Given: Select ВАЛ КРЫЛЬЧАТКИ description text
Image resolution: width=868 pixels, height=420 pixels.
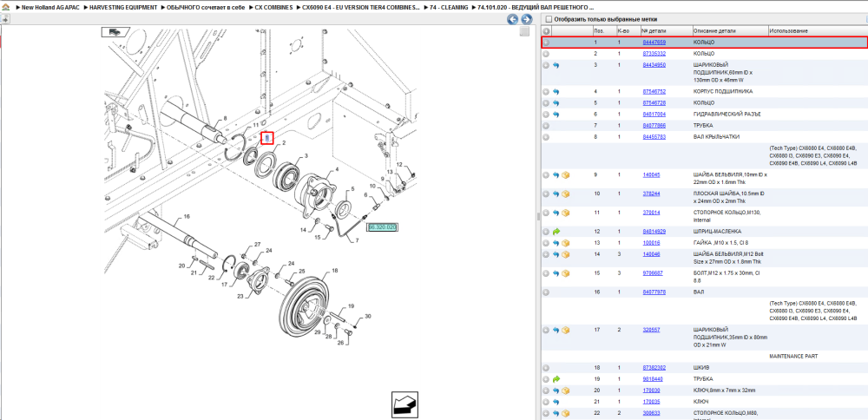Looking at the screenshot, I should [x=716, y=137].
